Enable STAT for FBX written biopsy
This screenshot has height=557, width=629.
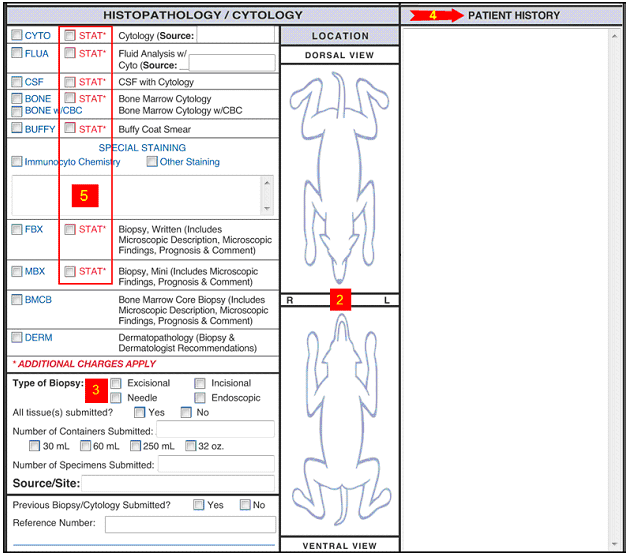point(70,229)
